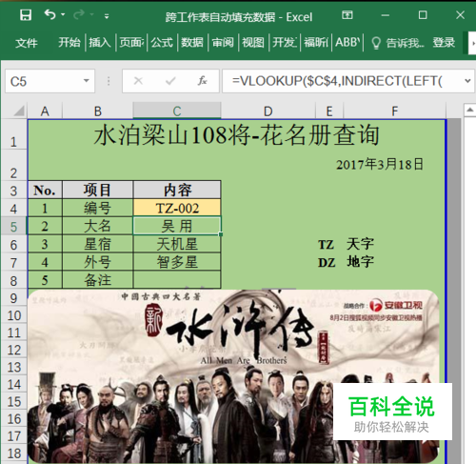This screenshot has width=476, height=464.
Task: Click the Save icon in quick access toolbar
Action: [26, 15]
